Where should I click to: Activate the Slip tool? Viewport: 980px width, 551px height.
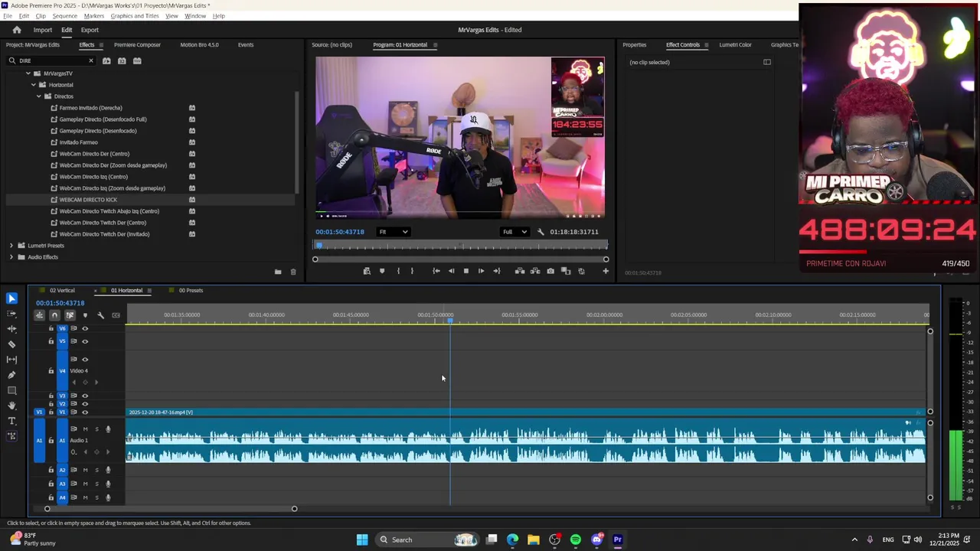pos(11,360)
